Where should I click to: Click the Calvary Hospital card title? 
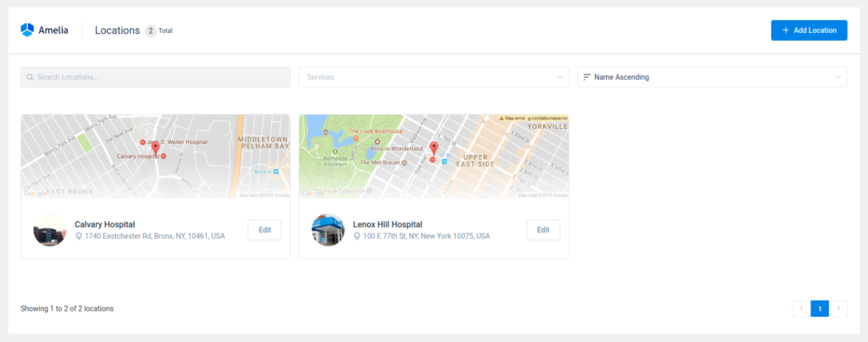(104, 224)
